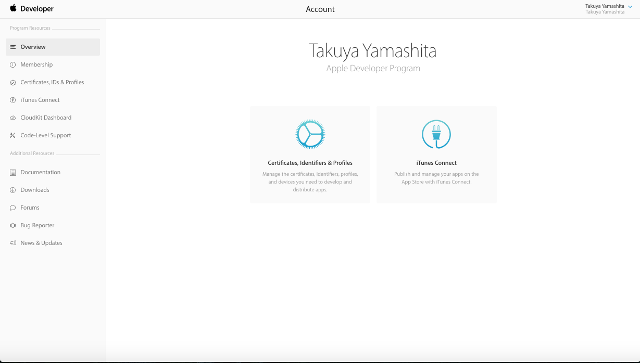Click the News & Updates megaphone icon
640x363 pixels.
pos(13,243)
